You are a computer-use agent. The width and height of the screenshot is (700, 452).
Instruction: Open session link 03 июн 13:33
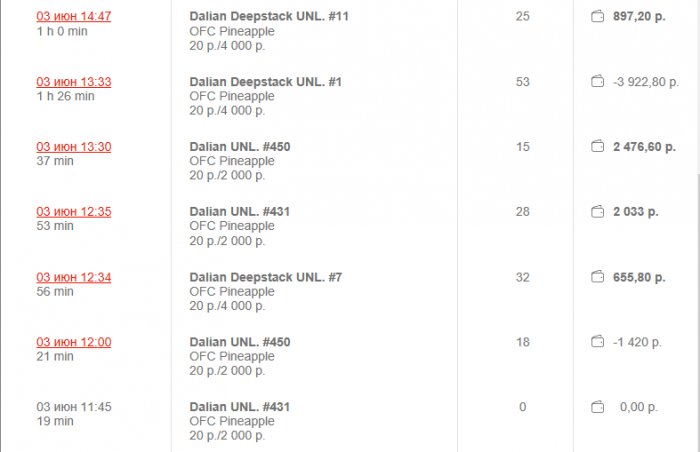pos(74,82)
